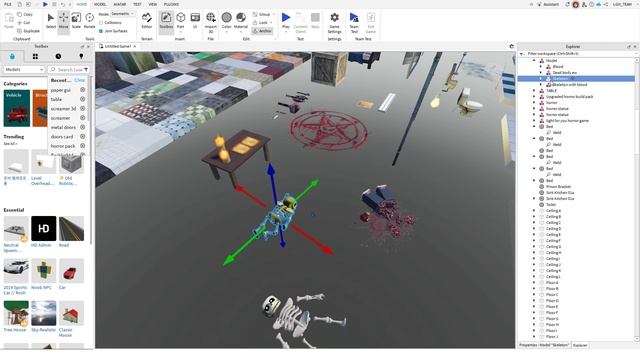Image resolution: width=640 pixels, height=360 pixels.
Task: Open the Models category dropdown in Toolbox
Action: coord(24,70)
